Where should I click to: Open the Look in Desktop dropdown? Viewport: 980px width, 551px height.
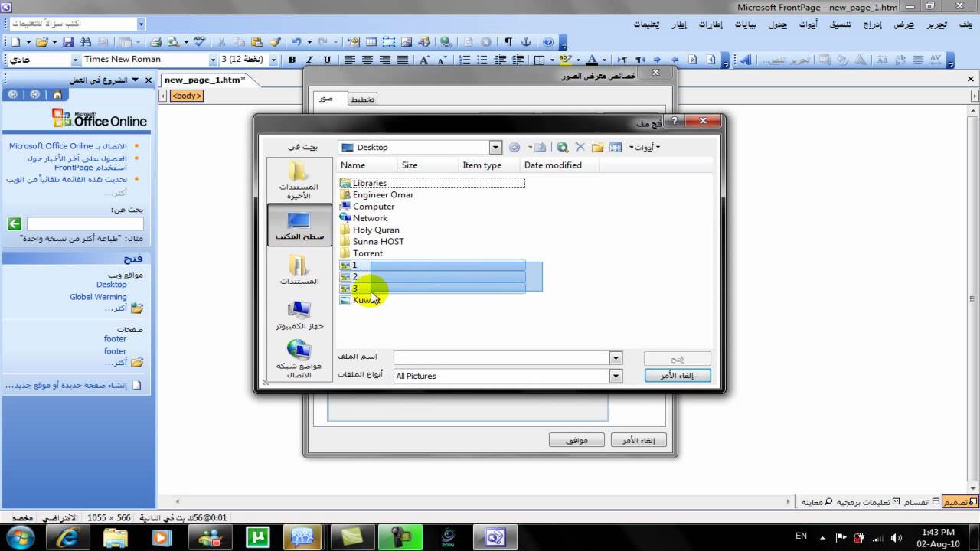coord(496,147)
